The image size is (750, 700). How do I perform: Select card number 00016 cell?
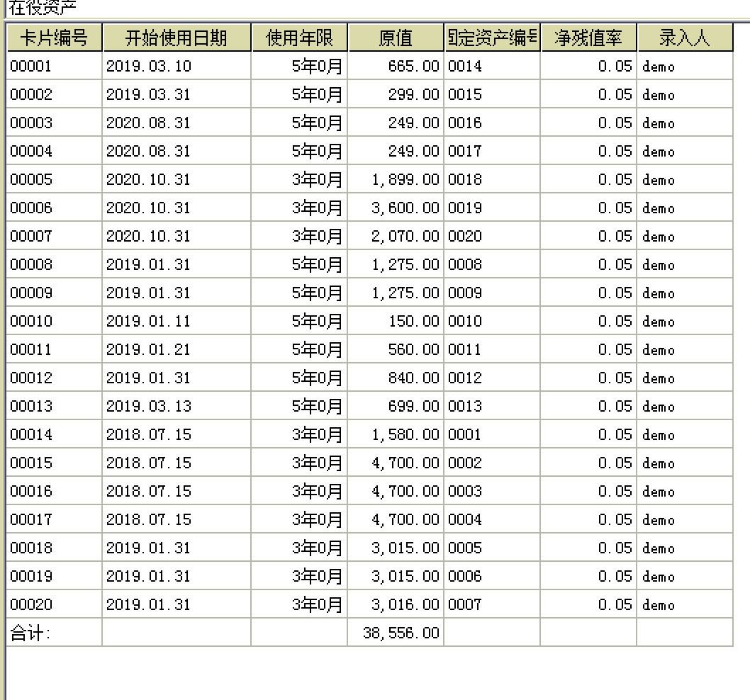(x=54, y=491)
